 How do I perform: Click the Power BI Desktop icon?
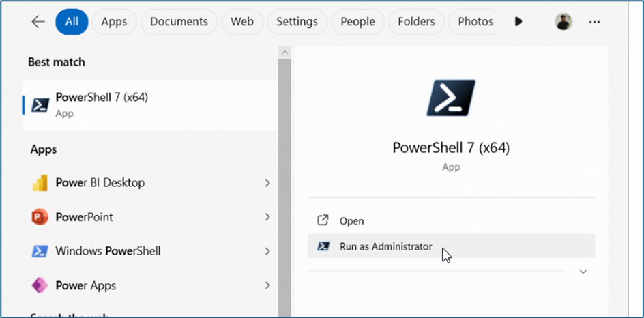click(x=40, y=183)
